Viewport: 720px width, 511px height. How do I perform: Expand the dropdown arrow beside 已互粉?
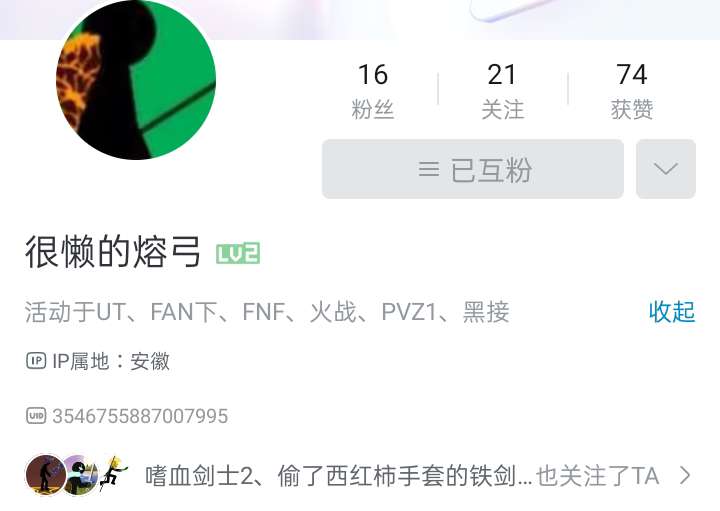[666, 169]
